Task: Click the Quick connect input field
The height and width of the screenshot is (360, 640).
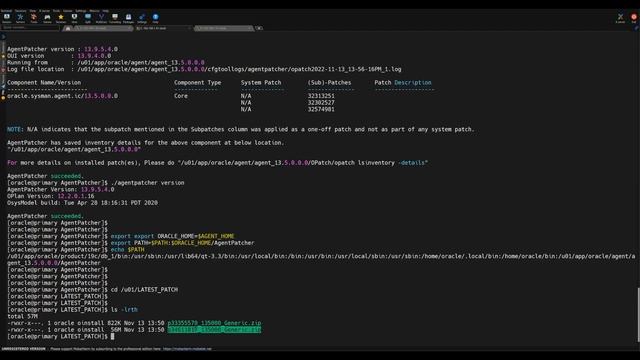Action: tap(31, 28)
